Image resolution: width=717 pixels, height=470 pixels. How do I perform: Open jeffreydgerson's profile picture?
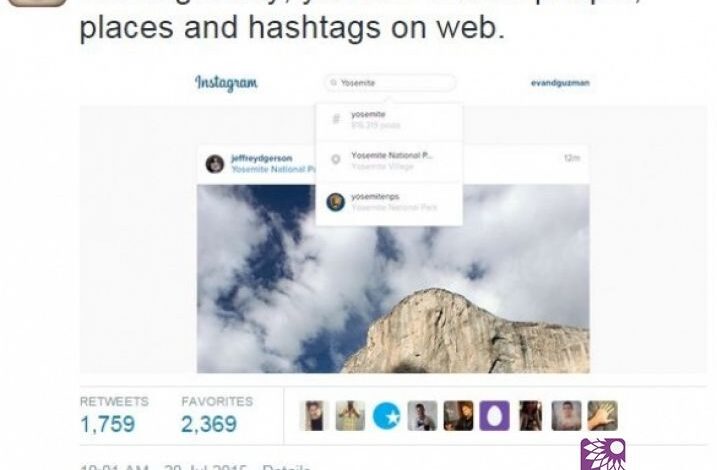click(214, 164)
